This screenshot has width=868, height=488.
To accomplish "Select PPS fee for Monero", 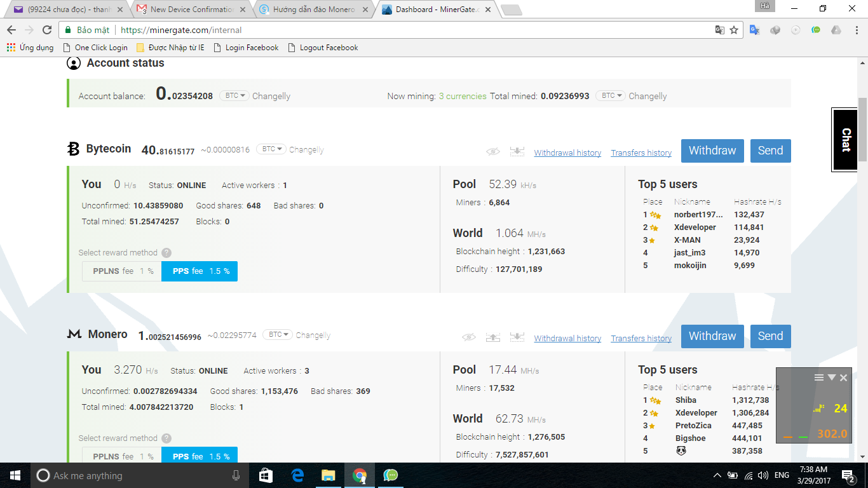I will tap(200, 456).
